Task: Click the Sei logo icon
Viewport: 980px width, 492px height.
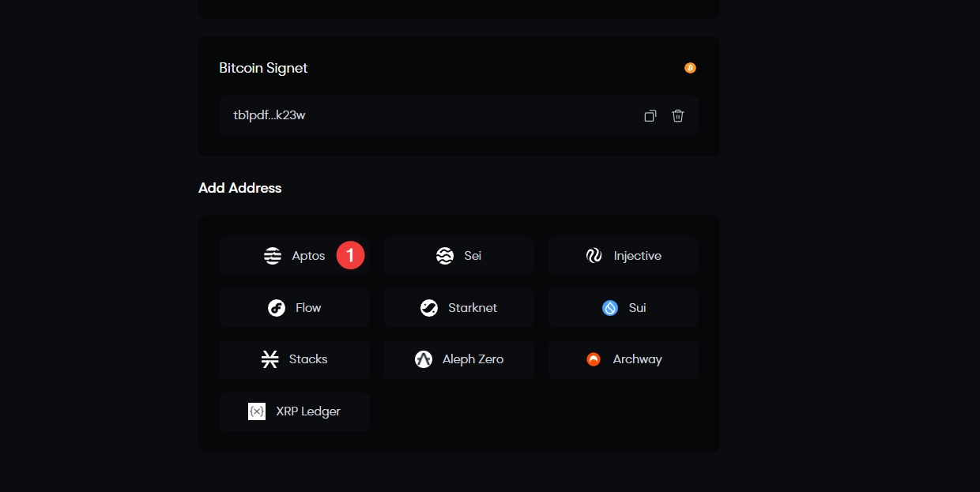Action: coord(445,256)
